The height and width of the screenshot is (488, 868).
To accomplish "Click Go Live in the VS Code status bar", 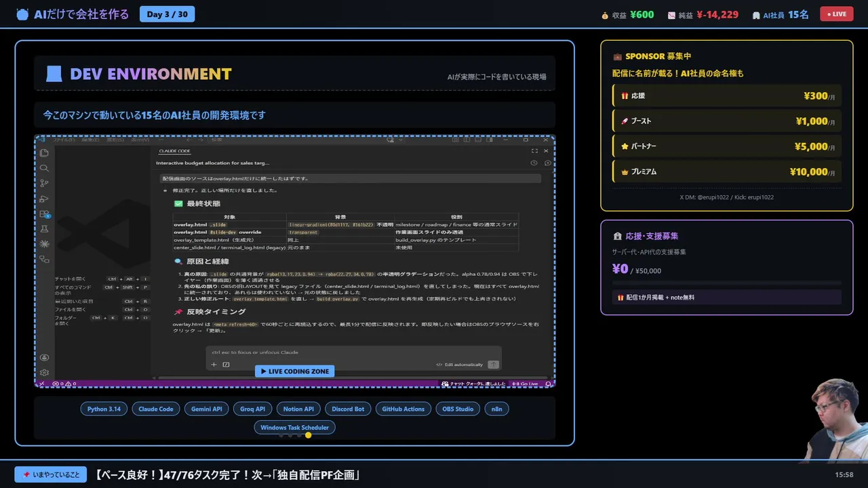I will 525,384.
